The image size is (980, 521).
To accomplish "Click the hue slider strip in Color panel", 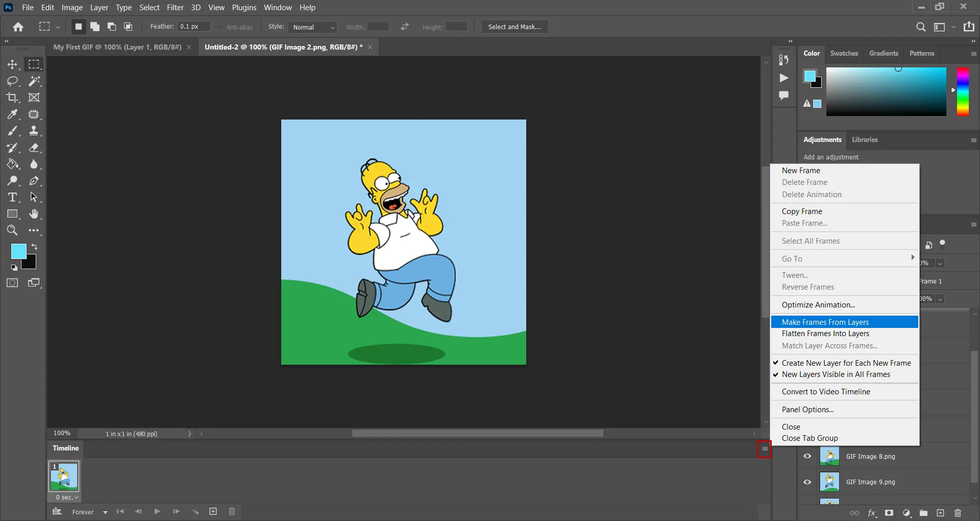I will [963, 91].
